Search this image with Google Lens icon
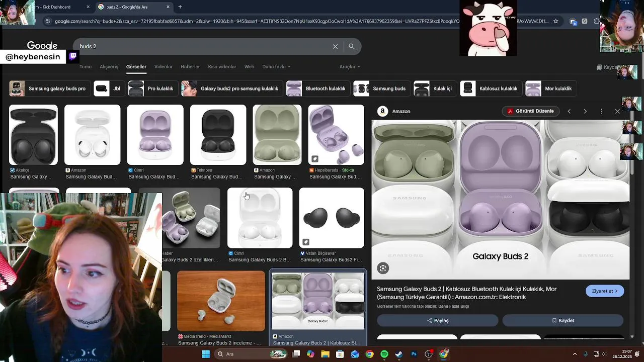Screen dimensions: 644x362 (x=383, y=268)
